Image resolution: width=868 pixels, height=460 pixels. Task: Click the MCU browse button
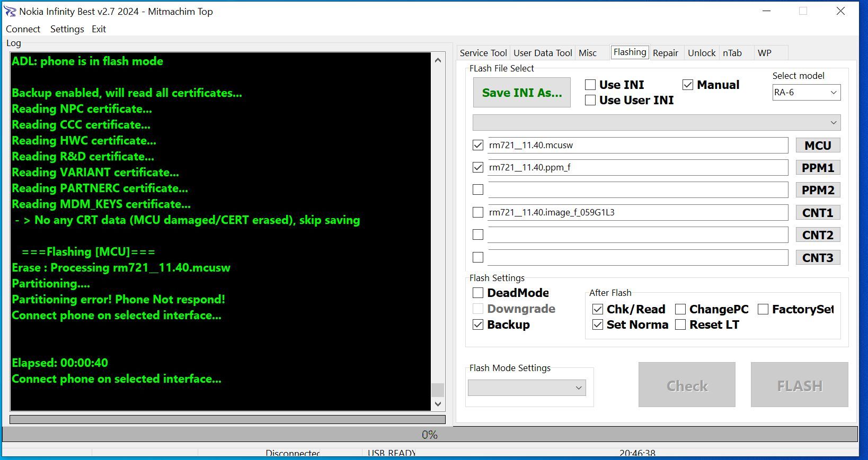pyautogui.click(x=818, y=146)
